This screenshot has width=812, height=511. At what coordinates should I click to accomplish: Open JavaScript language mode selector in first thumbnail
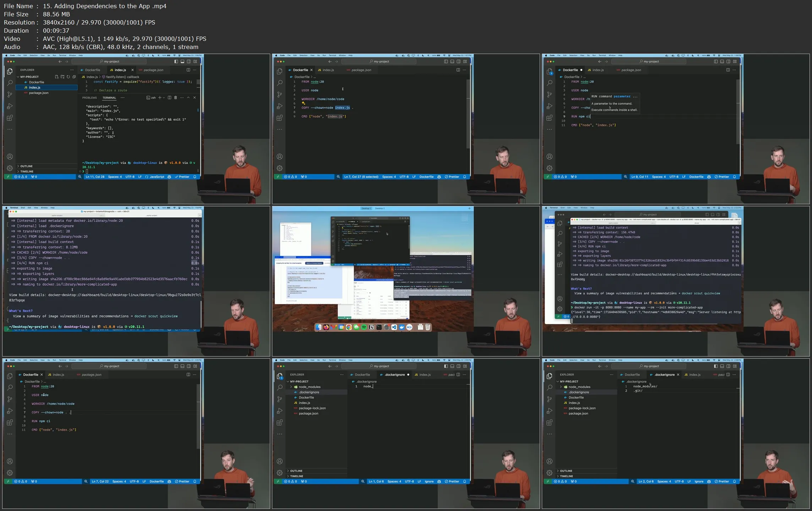point(157,177)
